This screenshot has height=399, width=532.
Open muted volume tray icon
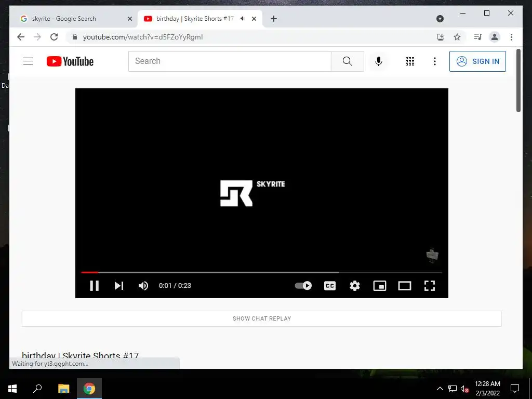point(465,389)
